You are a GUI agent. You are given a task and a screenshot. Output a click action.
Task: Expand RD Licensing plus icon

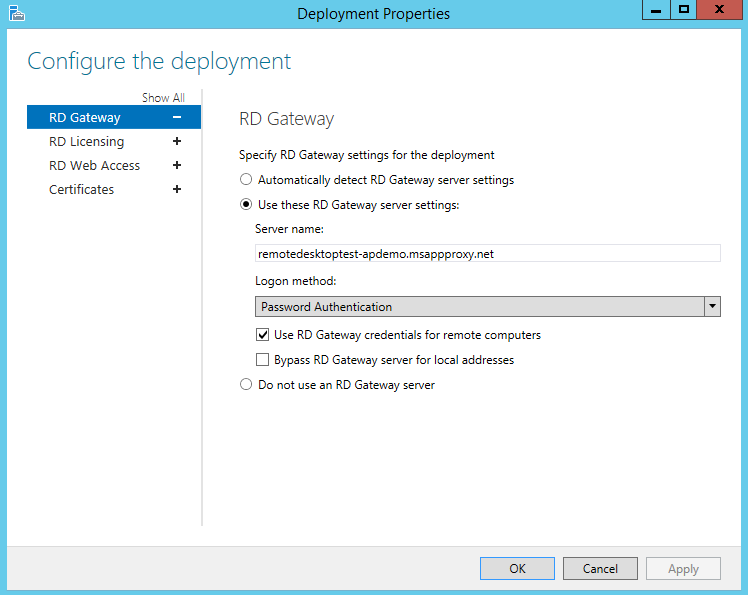(x=177, y=142)
